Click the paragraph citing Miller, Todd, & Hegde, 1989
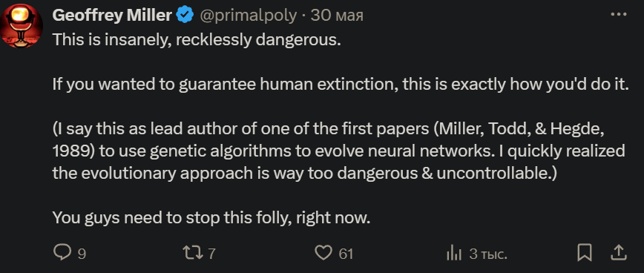This screenshot has height=273, width=644. pyautogui.click(x=339, y=151)
